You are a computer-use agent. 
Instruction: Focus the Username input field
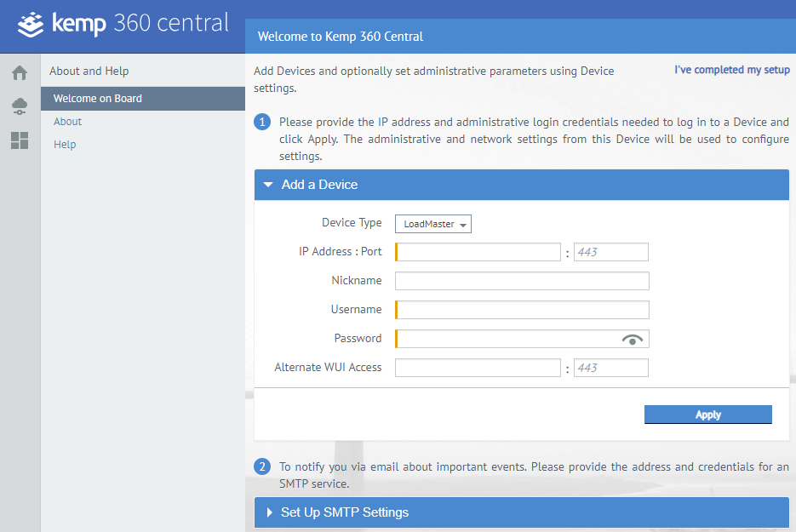tap(522, 310)
